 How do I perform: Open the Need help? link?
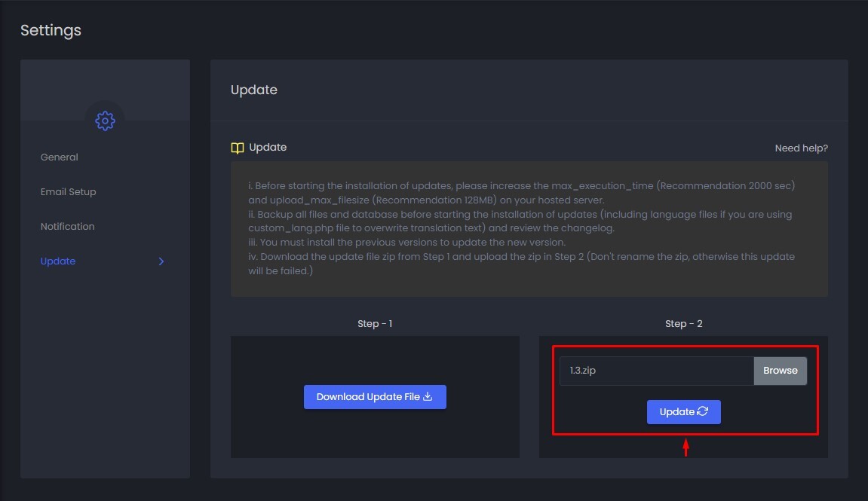click(x=801, y=148)
